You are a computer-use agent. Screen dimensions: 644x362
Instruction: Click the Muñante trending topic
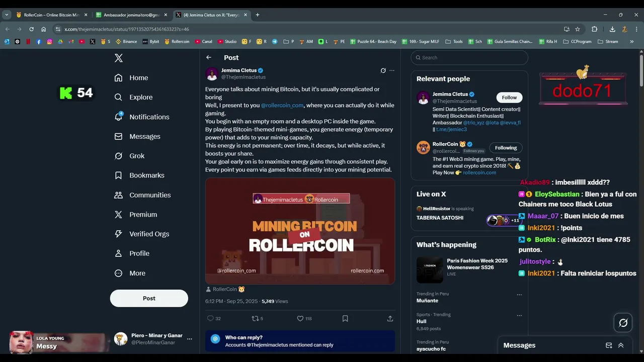(427, 301)
